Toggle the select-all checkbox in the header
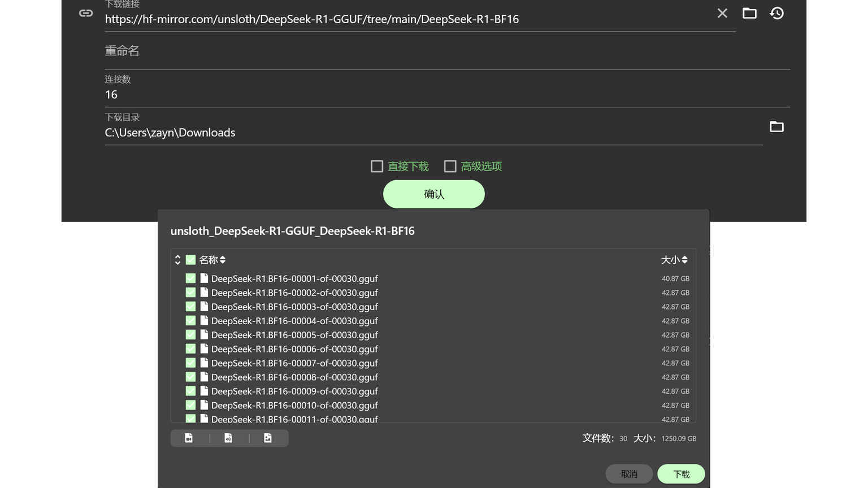 pos(190,260)
